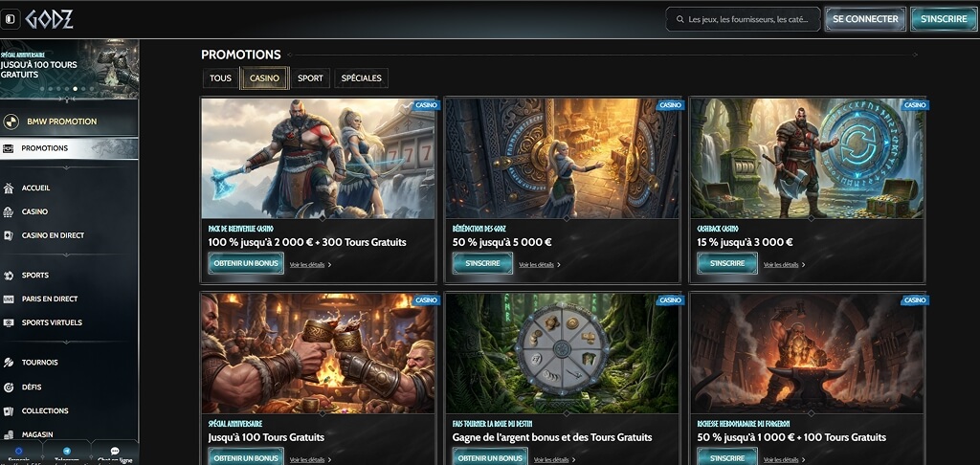The width and height of the screenshot is (980, 465).
Task: Open the GODZ logo homepage link
Action: click(50, 19)
